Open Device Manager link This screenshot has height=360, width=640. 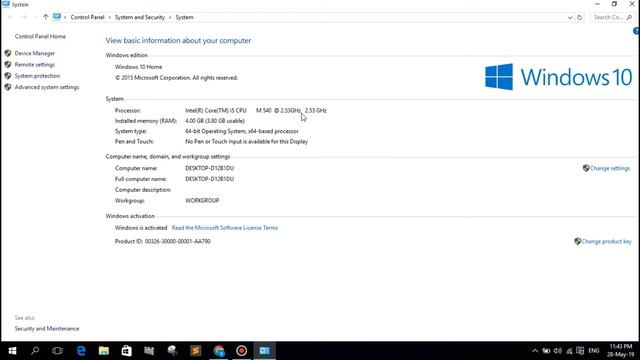[x=35, y=53]
